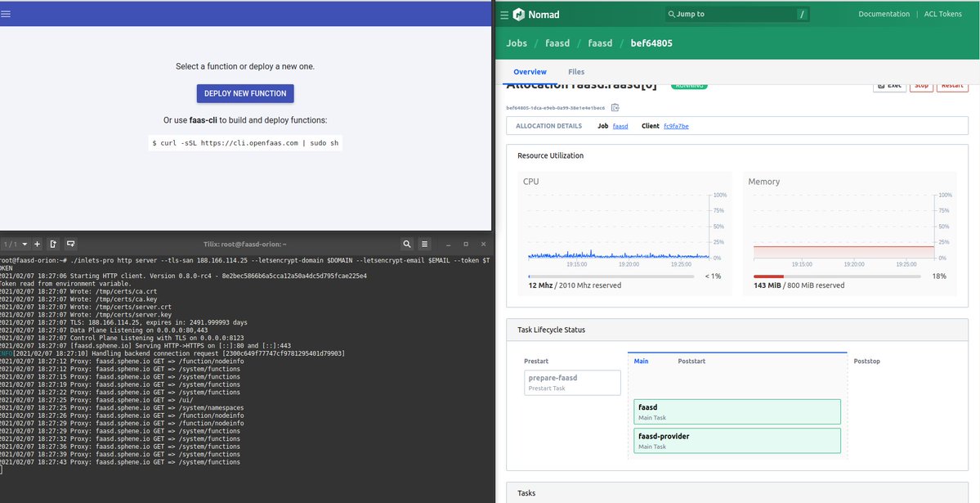Switch to the Files tab
Screen dimensions: 980x503
tap(576, 72)
